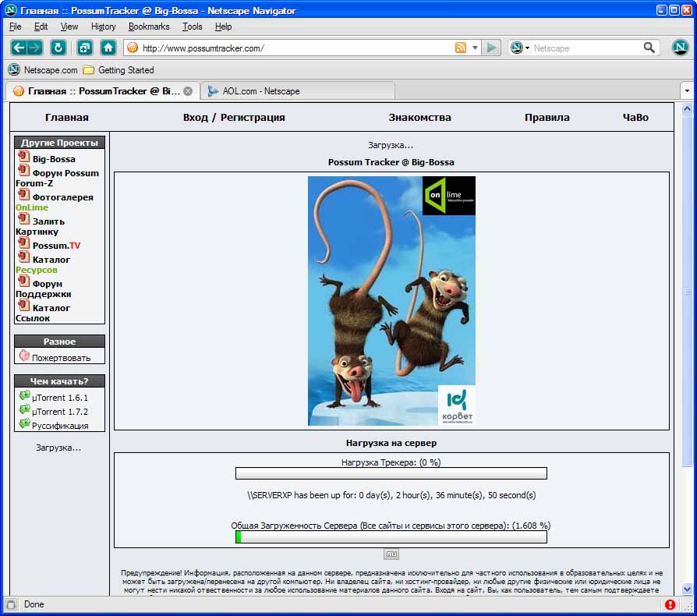697x616 pixels.
Task: Click into the Netscape search field
Action: (x=587, y=48)
